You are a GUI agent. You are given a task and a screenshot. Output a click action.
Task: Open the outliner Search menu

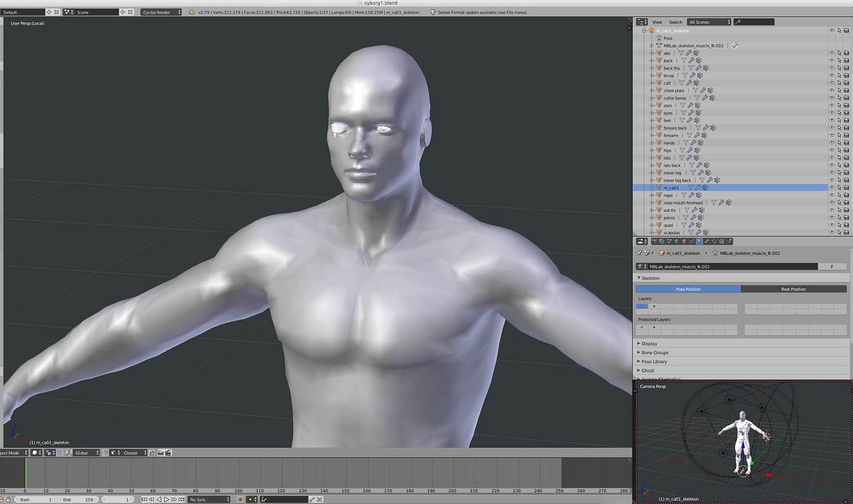[x=676, y=22]
